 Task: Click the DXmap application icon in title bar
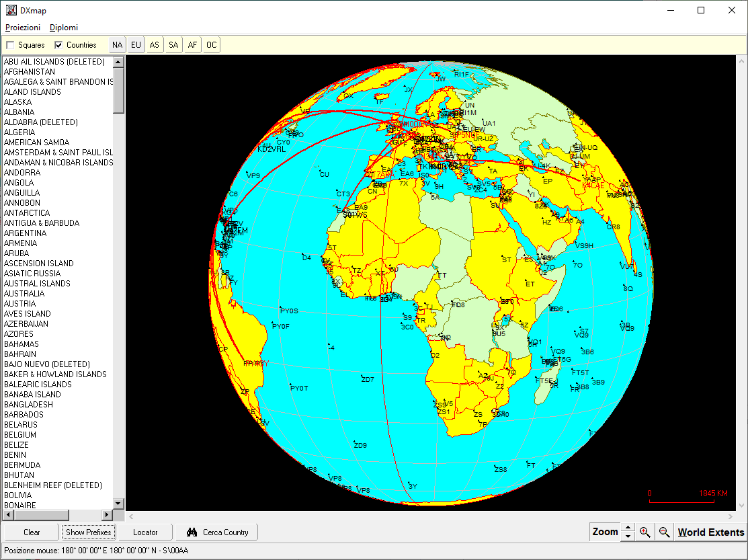11,10
